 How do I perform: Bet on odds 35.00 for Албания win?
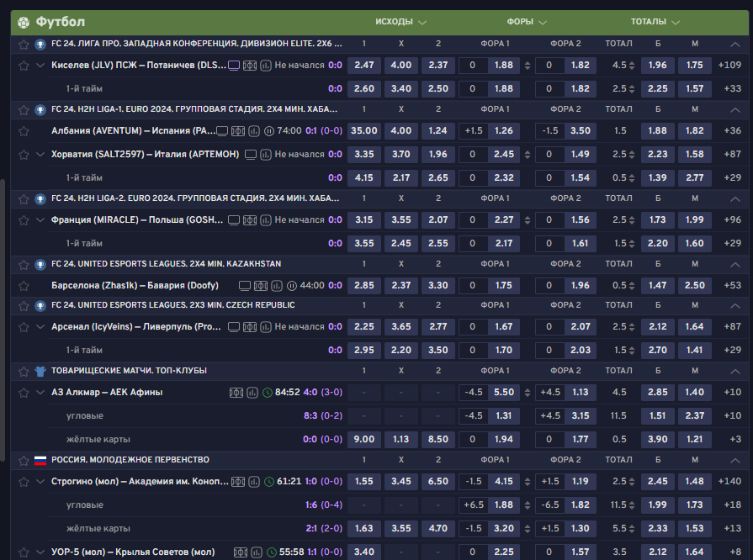click(x=363, y=130)
